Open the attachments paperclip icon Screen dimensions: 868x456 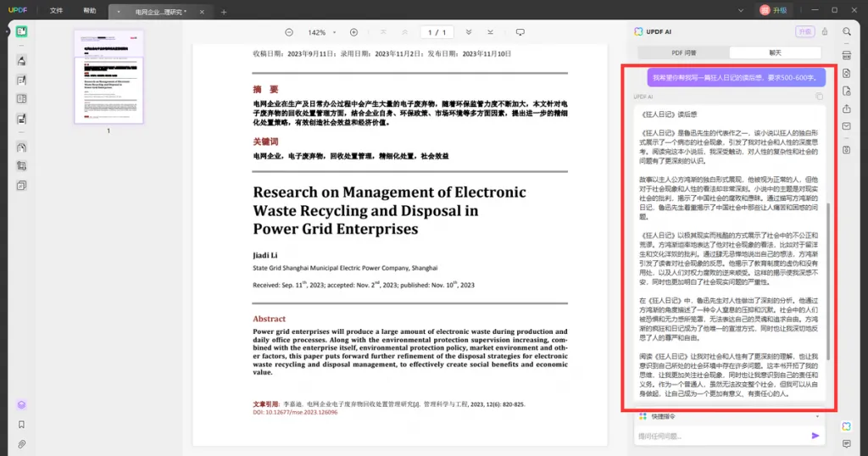coord(21,443)
